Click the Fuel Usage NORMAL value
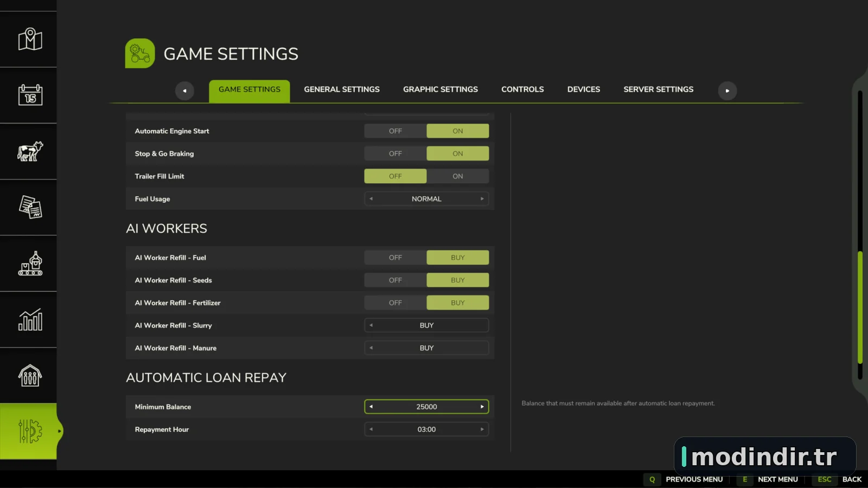Viewport: 868px width, 488px height. 426,199
